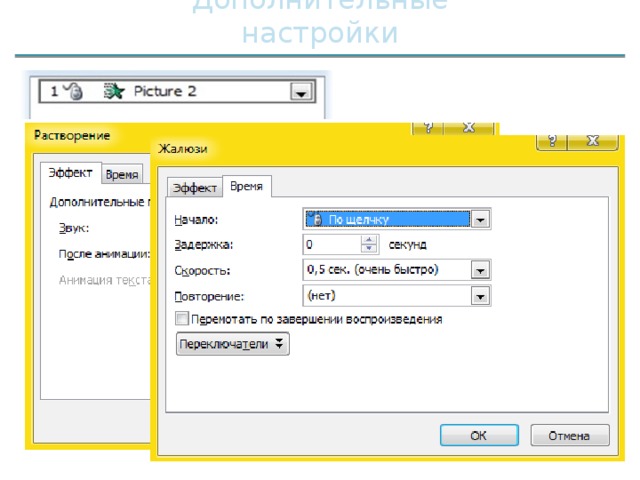Click the Жалюзи dialog title

coord(183,149)
